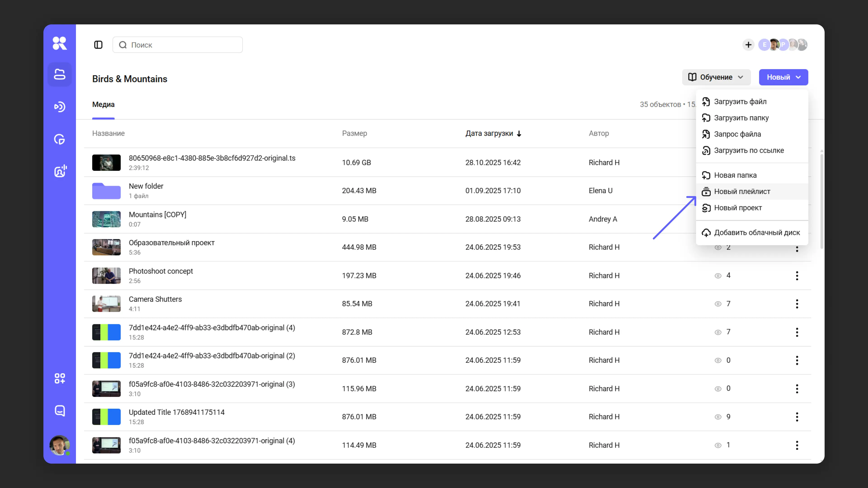Open the AI avatar sidebar icon

coord(60,171)
